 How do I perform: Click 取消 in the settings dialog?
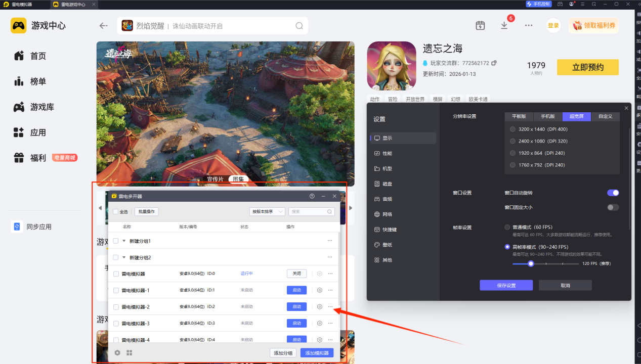(x=565, y=285)
